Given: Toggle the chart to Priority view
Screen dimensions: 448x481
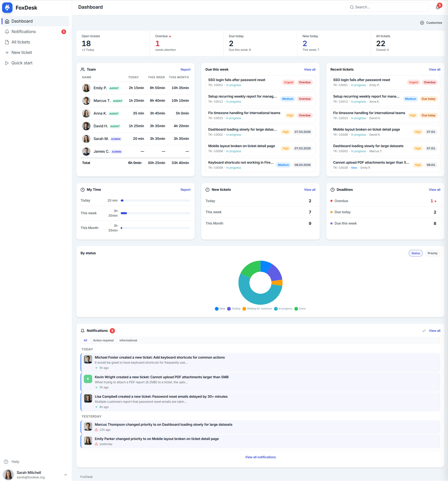Looking at the screenshot, I should [x=433, y=253].
